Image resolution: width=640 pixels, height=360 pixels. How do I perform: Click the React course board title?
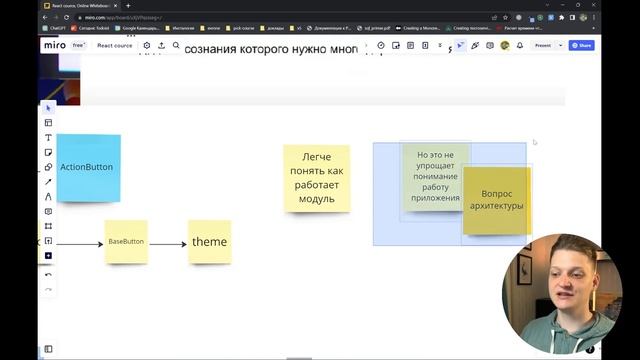[115, 45]
